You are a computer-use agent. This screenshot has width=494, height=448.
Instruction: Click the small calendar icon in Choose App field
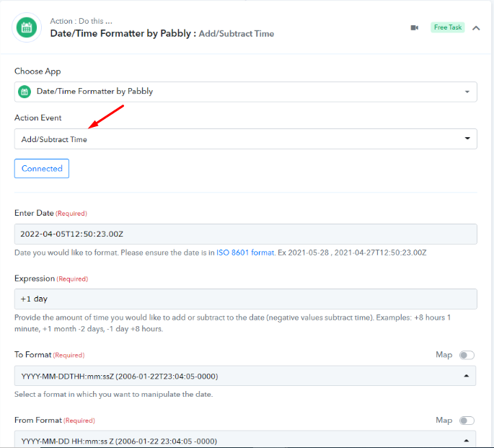point(25,92)
